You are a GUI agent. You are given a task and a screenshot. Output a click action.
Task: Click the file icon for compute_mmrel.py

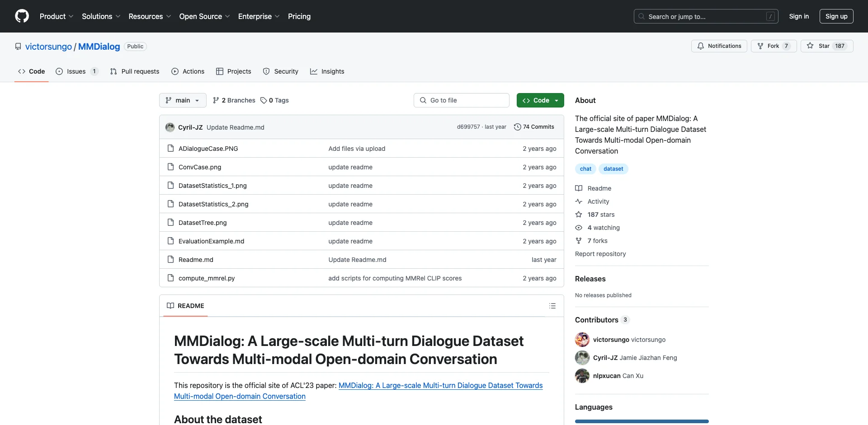coord(170,278)
